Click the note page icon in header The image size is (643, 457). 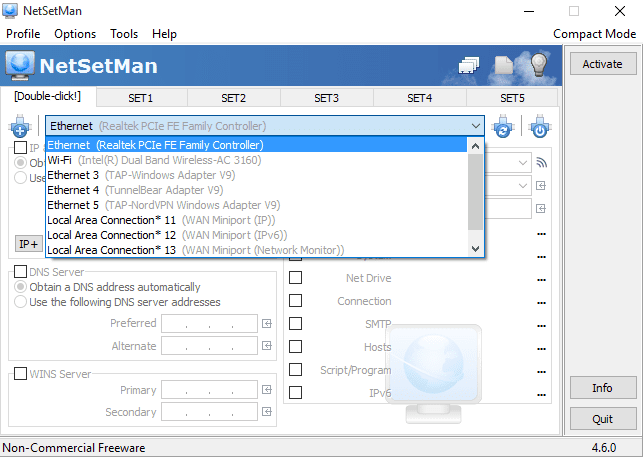click(505, 66)
